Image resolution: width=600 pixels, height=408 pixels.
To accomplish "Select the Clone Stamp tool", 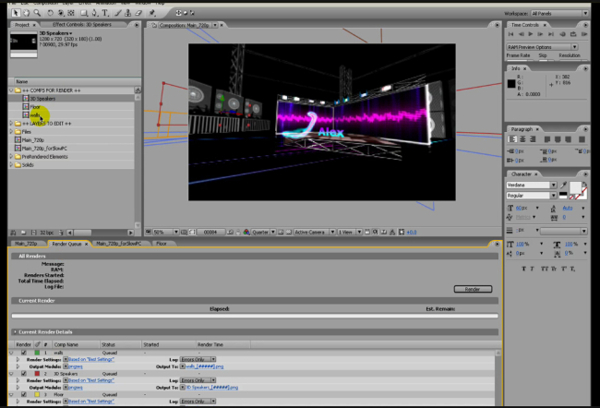I will tap(128, 13).
